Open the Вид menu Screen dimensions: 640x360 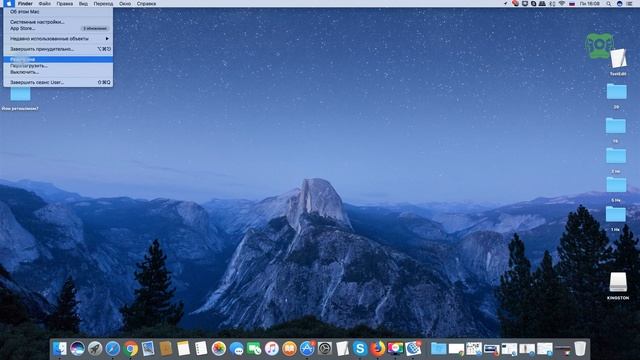pyautogui.click(x=83, y=4)
